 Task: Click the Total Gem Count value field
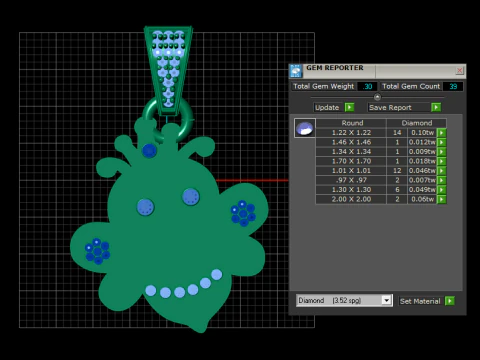click(453, 86)
